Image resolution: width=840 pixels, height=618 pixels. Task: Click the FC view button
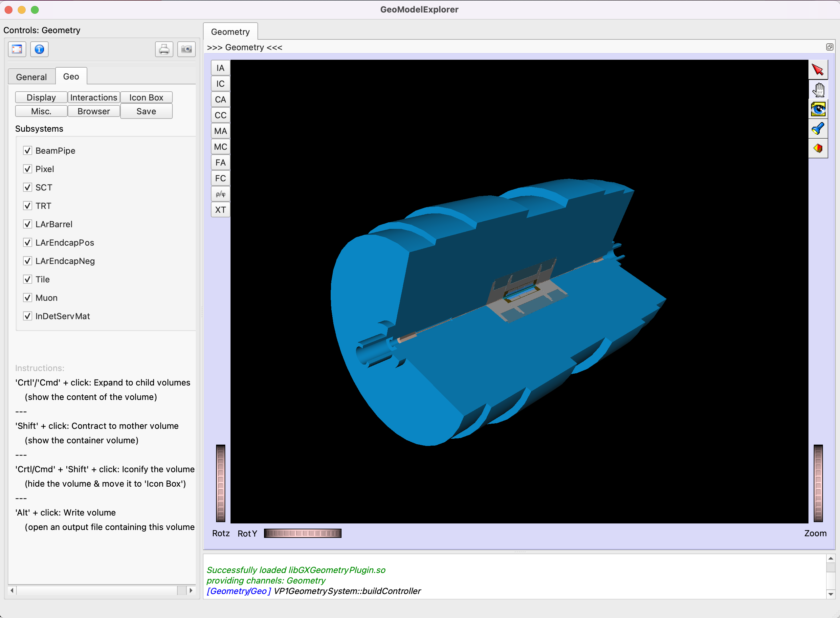point(220,178)
